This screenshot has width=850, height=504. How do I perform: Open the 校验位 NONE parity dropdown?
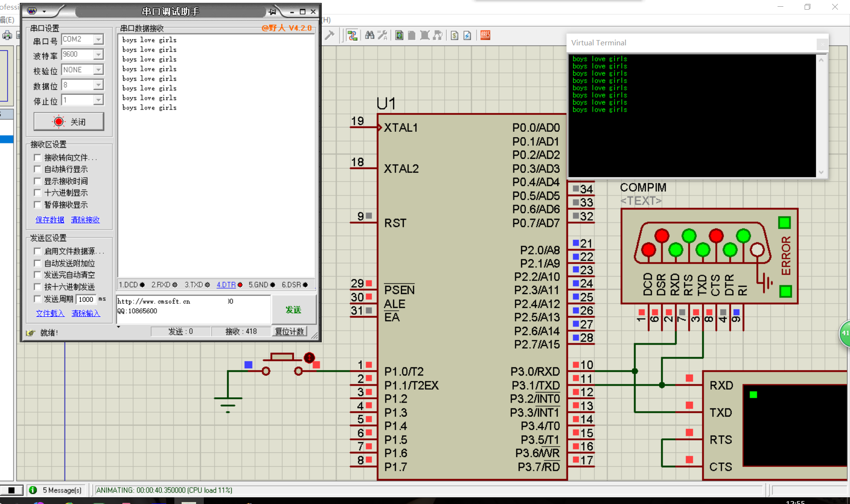(x=98, y=70)
